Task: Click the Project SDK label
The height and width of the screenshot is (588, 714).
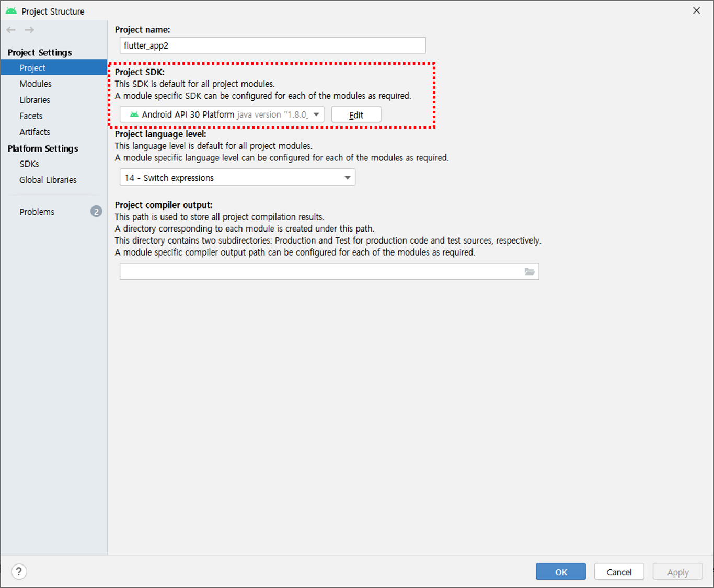Action: (x=140, y=72)
